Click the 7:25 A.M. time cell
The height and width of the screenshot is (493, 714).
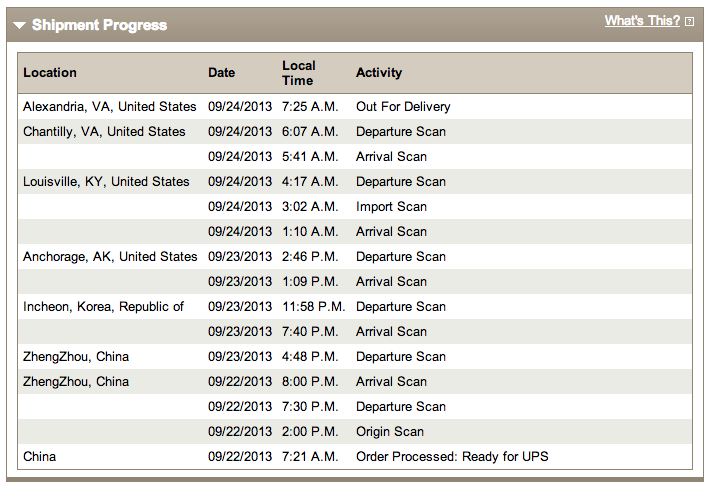pos(310,107)
